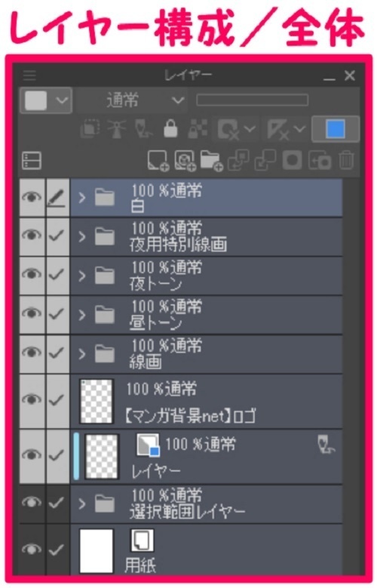The height and width of the screenshot is (588, 377).
Task: Create a new layer folder
Action: click(x=211, y=161)
